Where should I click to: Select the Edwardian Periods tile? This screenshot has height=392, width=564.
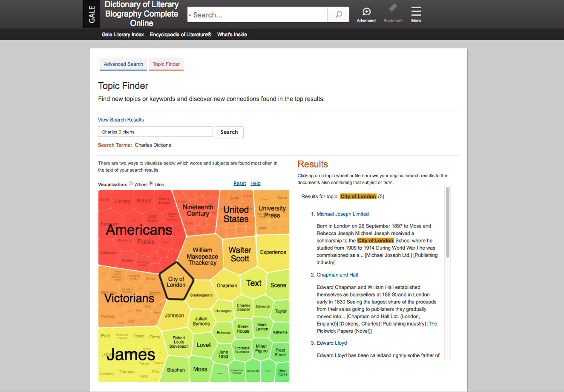click(237, 372)
